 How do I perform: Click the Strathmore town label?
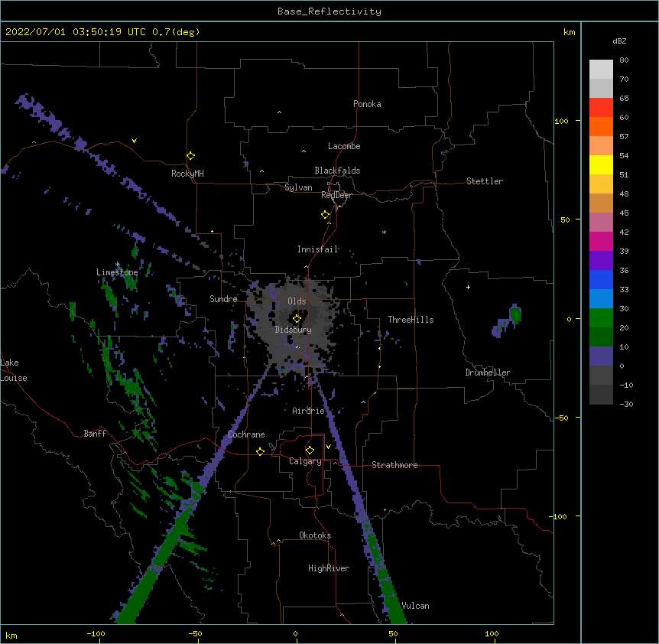[394, 465]
